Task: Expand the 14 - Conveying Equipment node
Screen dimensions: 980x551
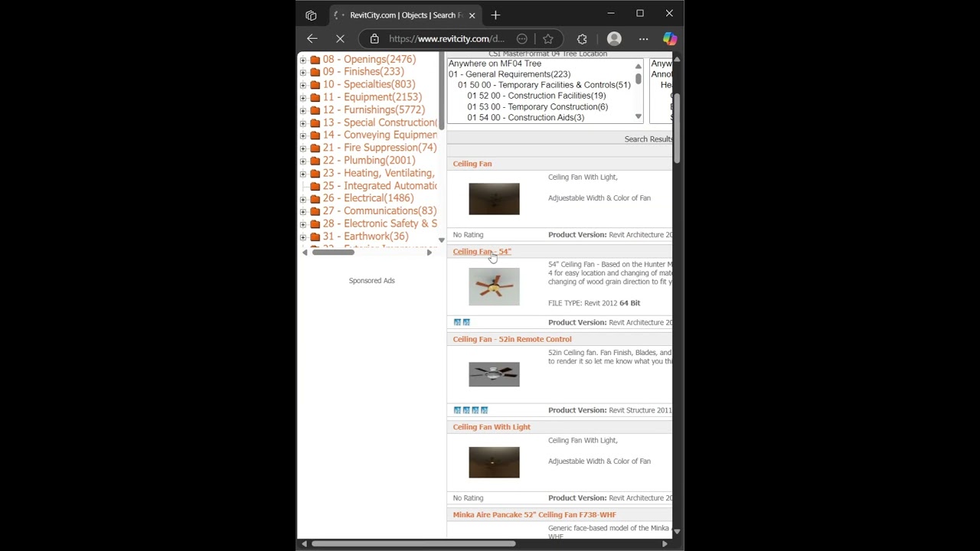Action: (303, 135)
